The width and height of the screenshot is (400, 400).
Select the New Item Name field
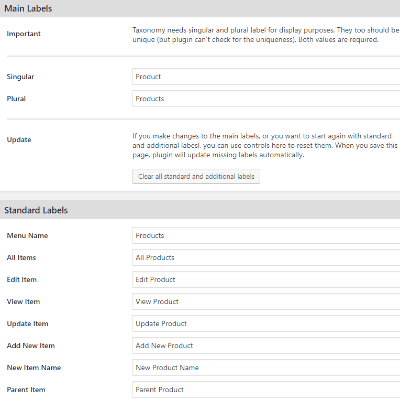(x=266, y=367)
